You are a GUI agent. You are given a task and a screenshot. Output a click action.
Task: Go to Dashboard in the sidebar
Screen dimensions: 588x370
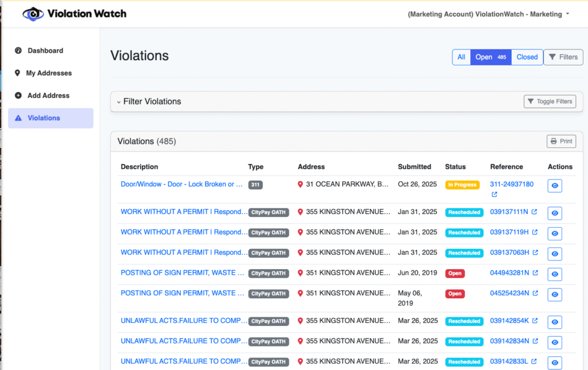coord(45,50)
